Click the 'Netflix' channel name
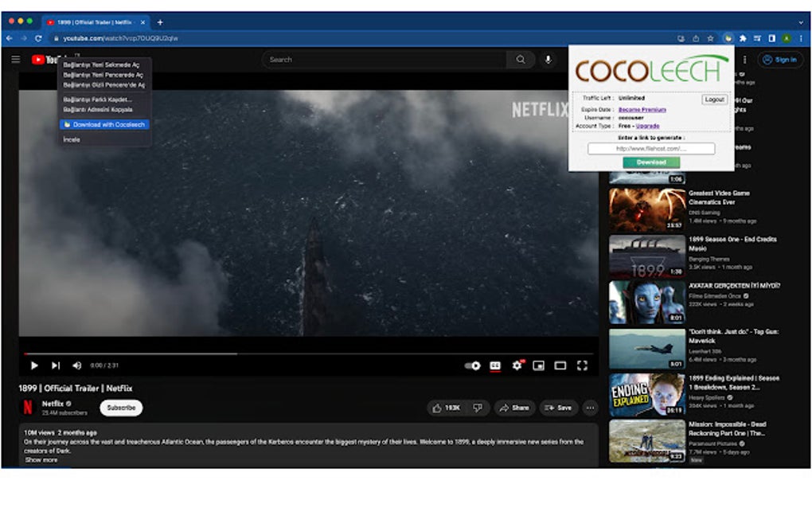This screenshot has width=812, height=508. (x=53, y=404)
